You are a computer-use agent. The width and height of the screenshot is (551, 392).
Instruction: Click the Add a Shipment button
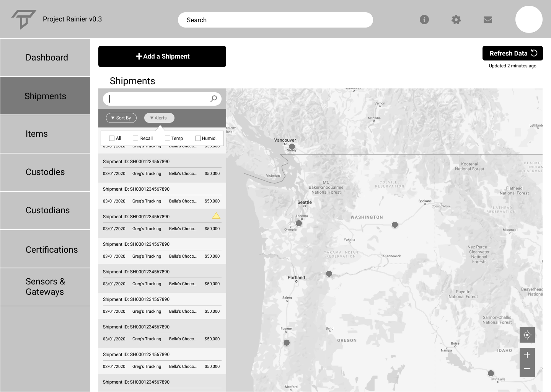point(162,56)
